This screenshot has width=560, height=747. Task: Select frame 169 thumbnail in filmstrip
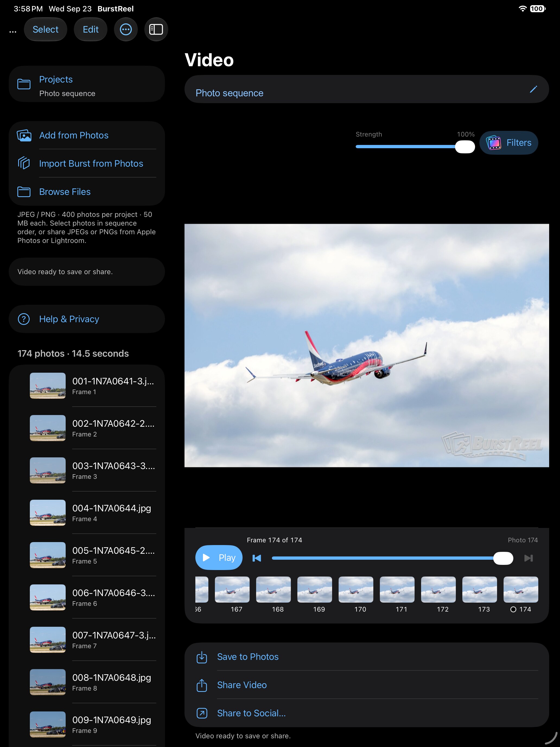pos(315,590)
